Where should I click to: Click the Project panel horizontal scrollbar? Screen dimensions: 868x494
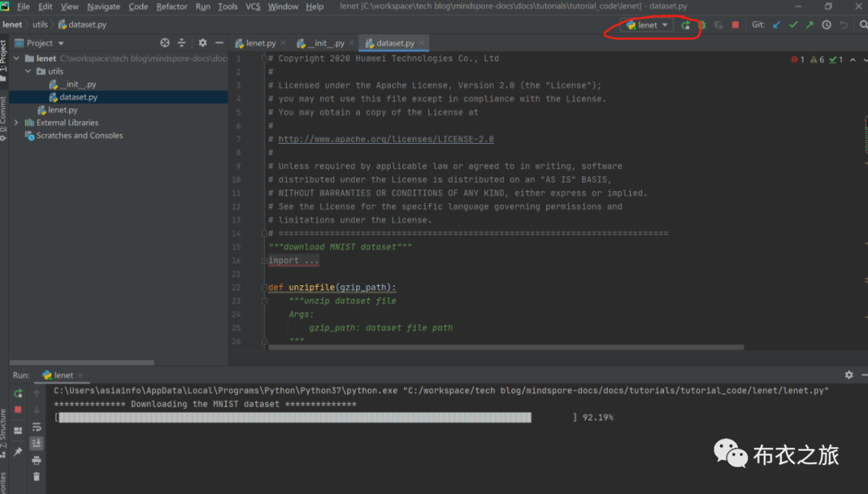tap(82, 363)
